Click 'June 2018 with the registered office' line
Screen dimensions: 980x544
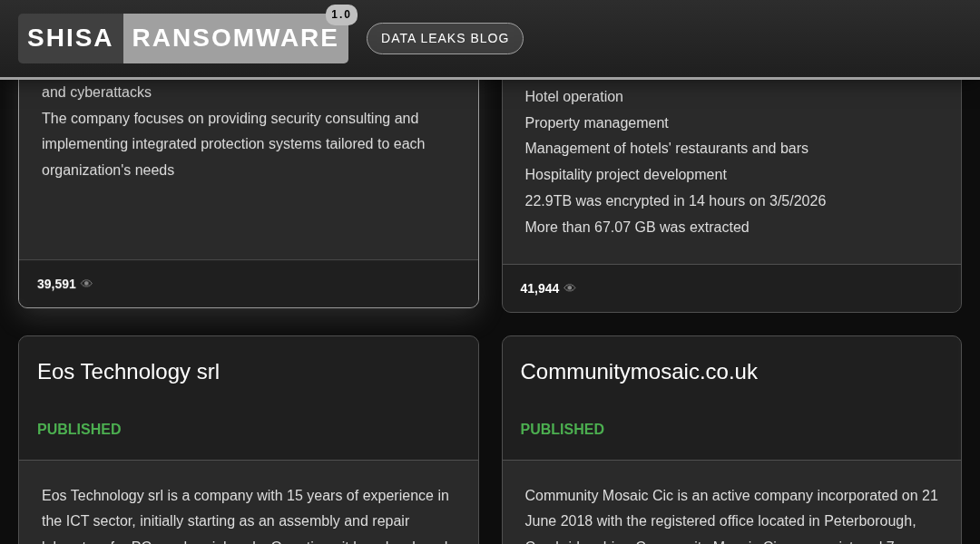pyautogui.click(x=720, y=521)
